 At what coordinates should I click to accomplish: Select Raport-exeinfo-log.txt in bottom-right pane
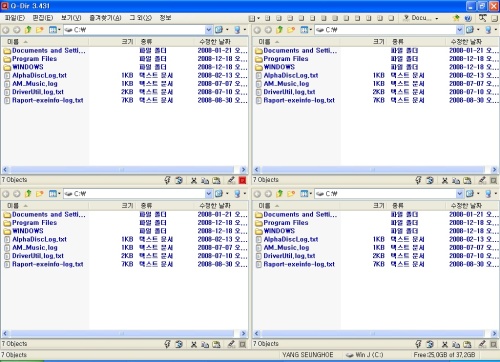(299, 264)
